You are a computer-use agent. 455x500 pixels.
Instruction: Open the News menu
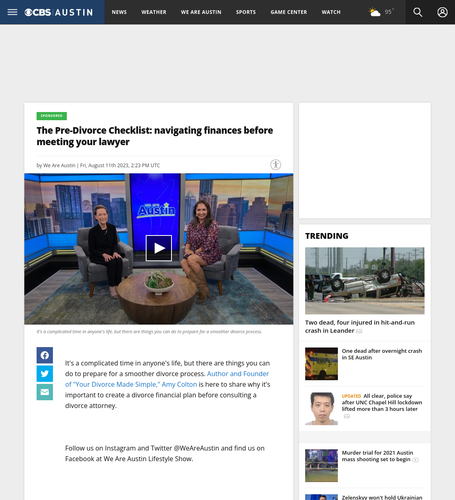(x=119, y=12)
